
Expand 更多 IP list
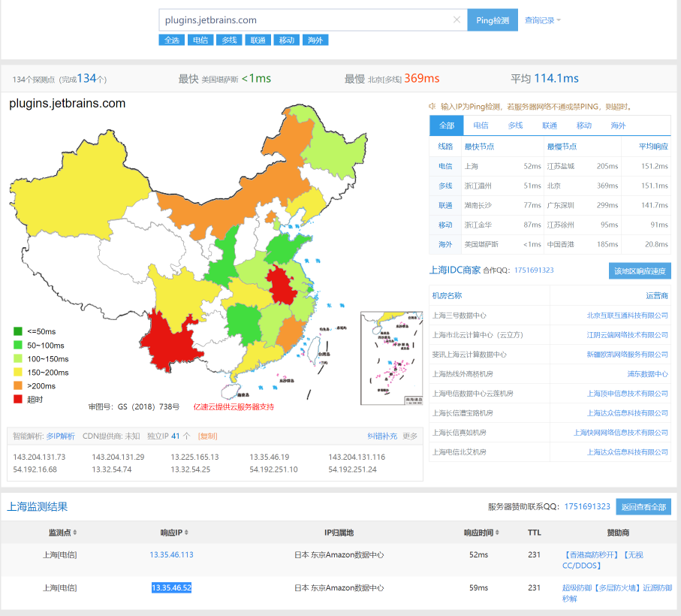[x=409, y=436]
